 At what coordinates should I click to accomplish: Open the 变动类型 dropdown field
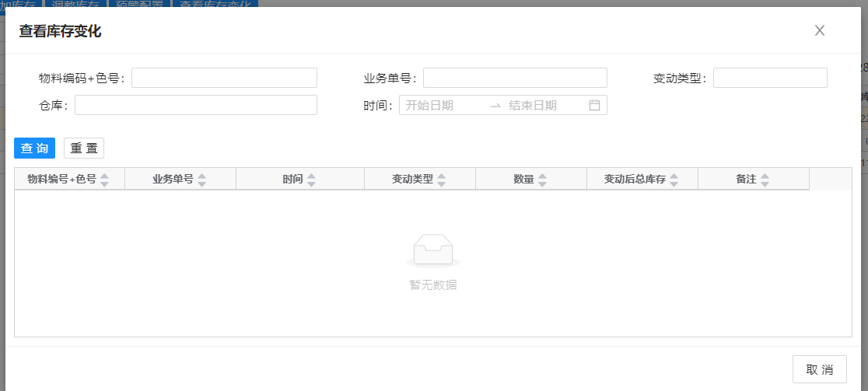pyautogui.click(x=769, y=78)
